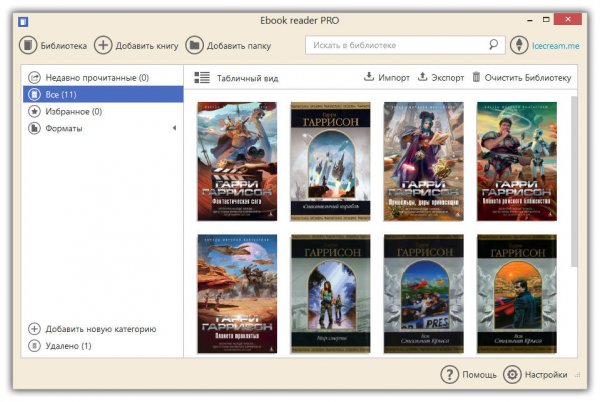
Task: Click the Импорт download icon
Action: pyautogui.click(x=368, y=77)
